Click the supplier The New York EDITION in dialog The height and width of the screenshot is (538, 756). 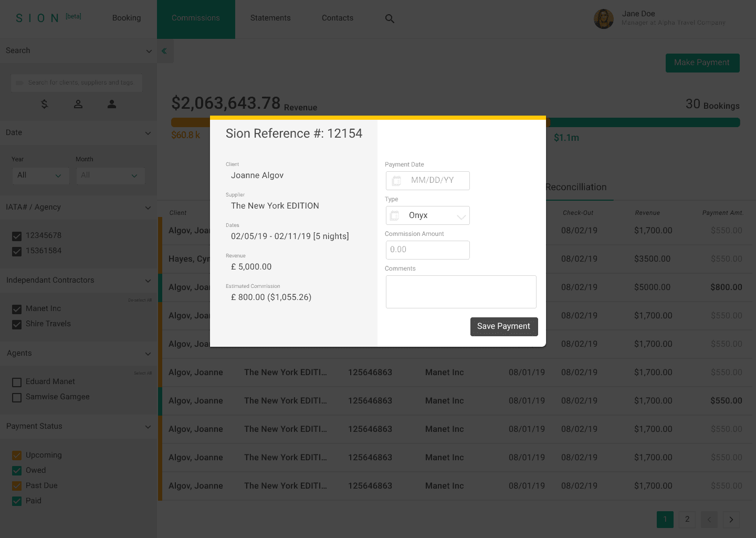(275, 206)
